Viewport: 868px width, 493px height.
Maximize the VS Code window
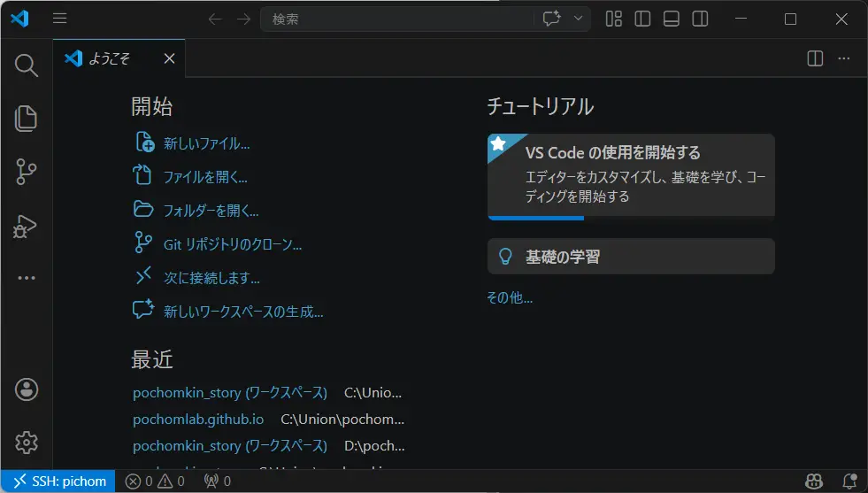790,19
